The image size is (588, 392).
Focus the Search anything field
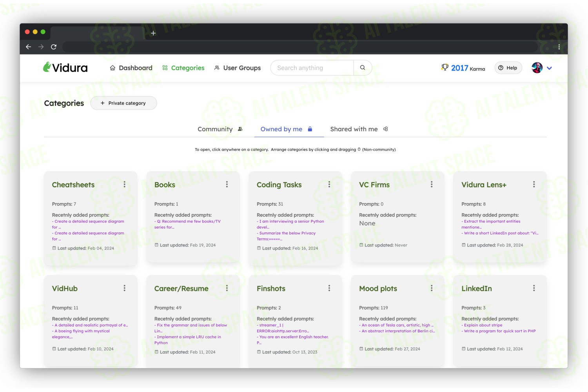pyautogui.click(x=312, y=68)
